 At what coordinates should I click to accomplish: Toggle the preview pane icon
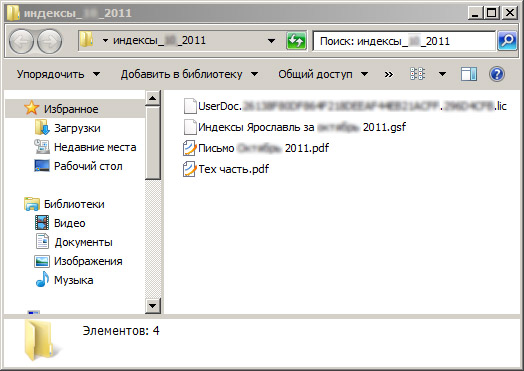coord(469,74)
